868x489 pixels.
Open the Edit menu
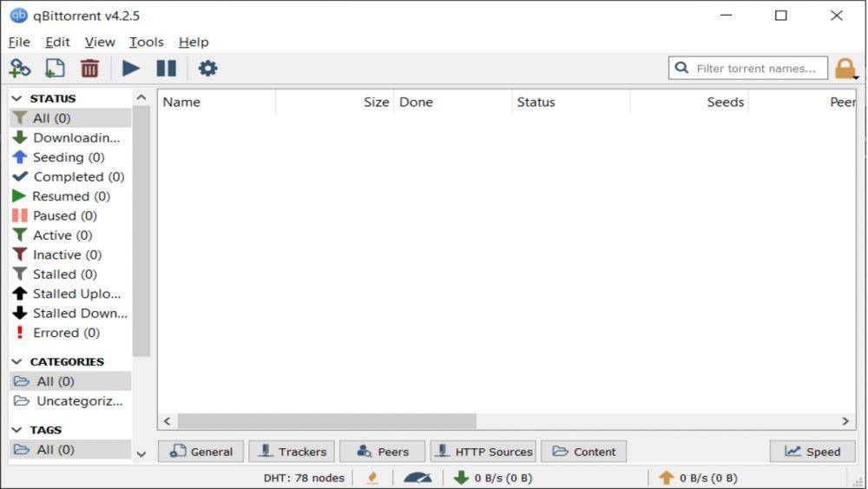[x=57, y=42]
